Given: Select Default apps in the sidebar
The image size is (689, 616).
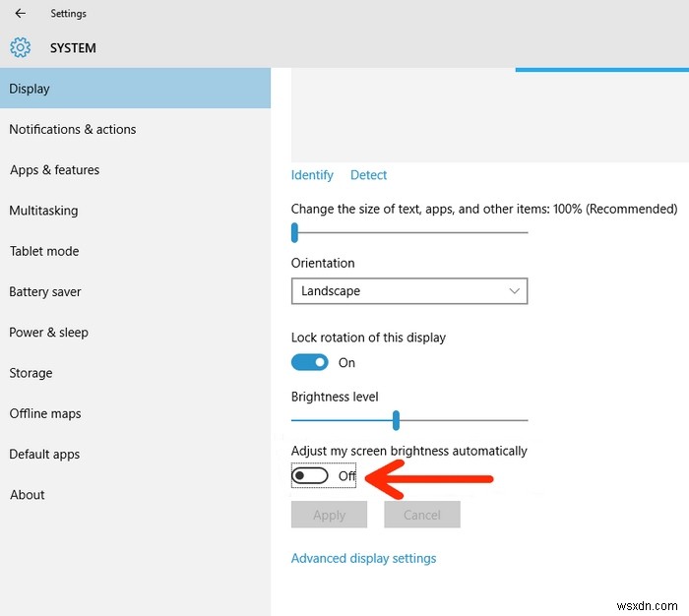Looking at the screenshot, I should pos(136,454).
